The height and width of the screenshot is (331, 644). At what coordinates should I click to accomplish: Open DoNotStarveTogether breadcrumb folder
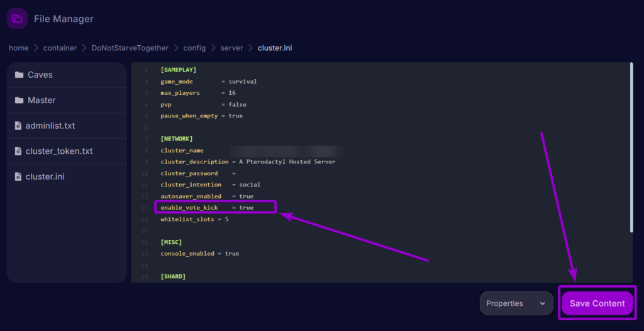point(130,48)
